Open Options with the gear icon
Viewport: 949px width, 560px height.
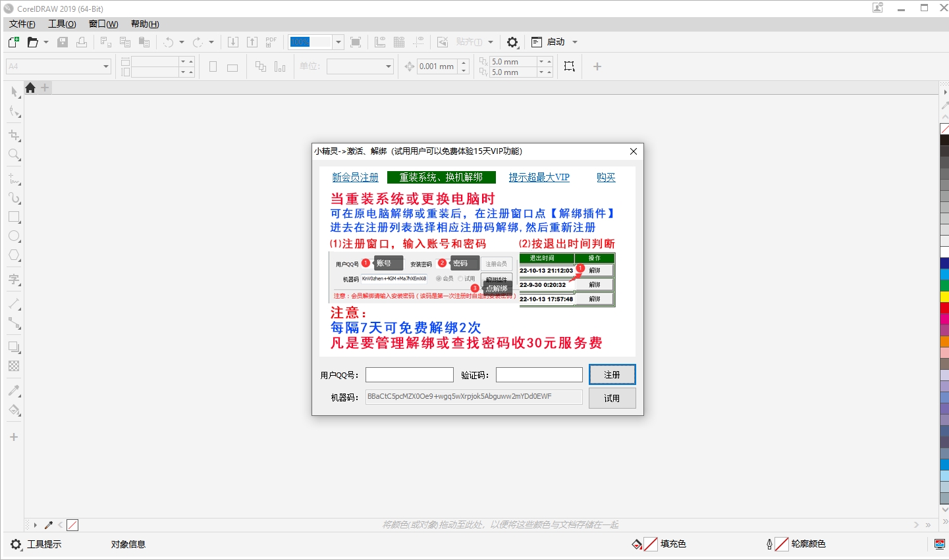[x=512, y=42]
